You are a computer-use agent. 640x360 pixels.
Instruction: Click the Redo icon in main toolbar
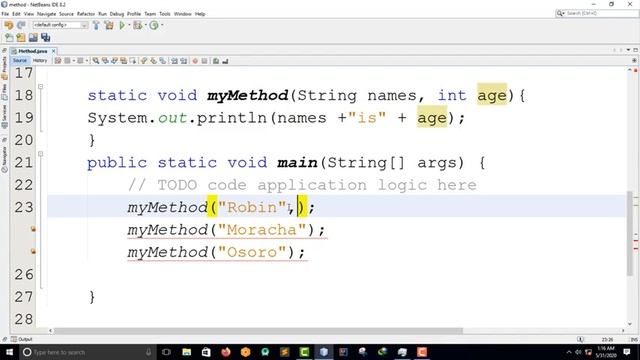tap(21, 25)
